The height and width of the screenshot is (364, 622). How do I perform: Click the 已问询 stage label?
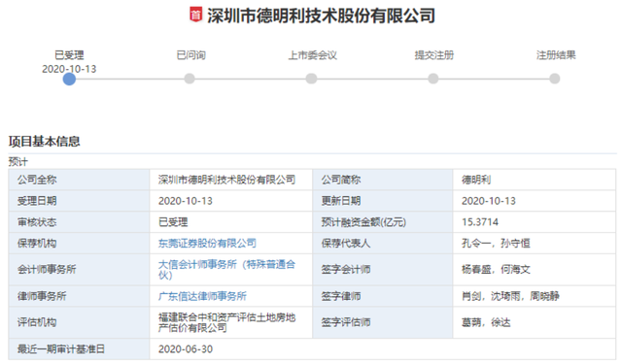[x=190, y=55]
